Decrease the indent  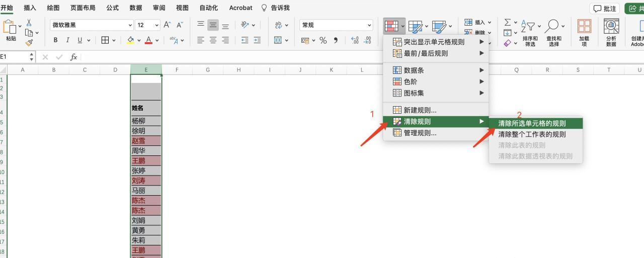[x=245, y=40]
